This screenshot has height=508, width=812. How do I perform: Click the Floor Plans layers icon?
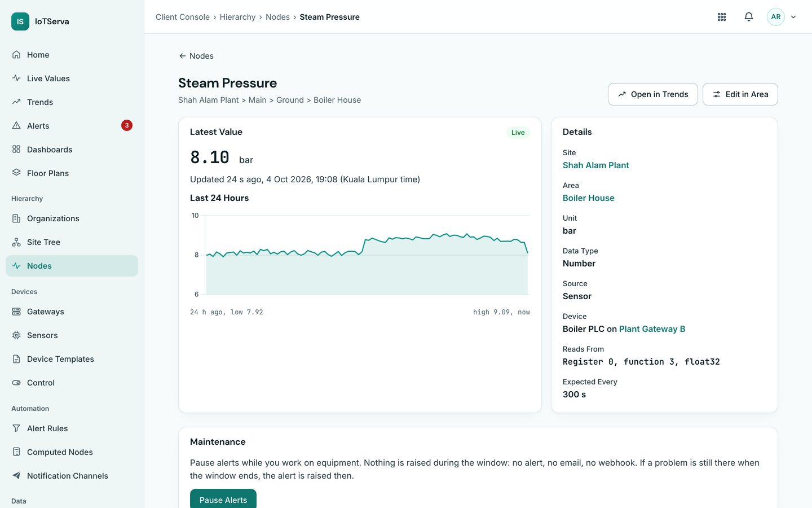16,173
